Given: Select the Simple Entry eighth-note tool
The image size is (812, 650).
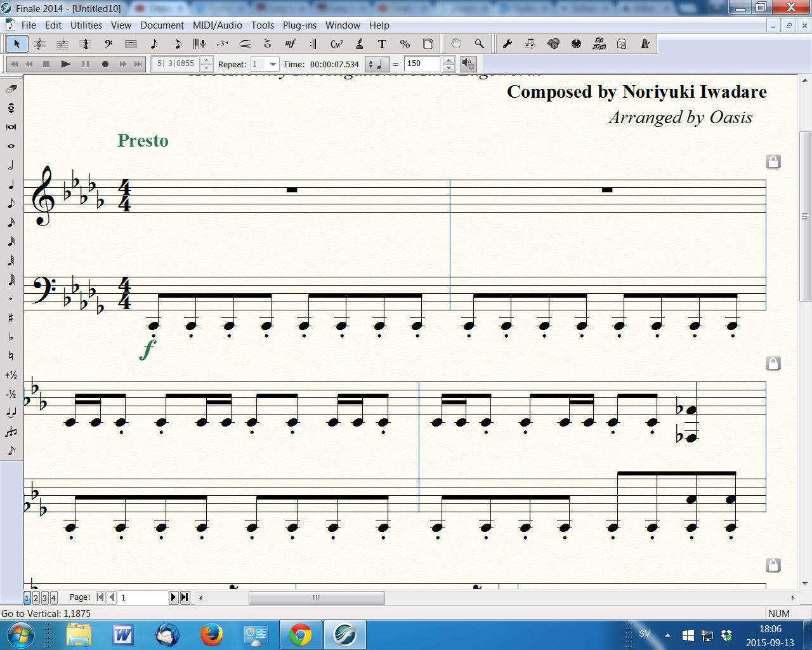Looking at the screenshot, I should click(x=154, y=44).
